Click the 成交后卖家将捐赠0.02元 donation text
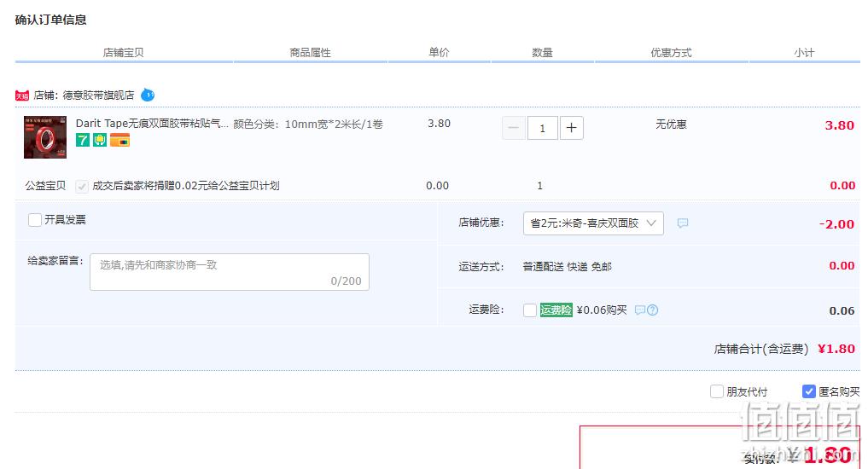The height and width of the screenshot is (469, 868). pos(186,186)
